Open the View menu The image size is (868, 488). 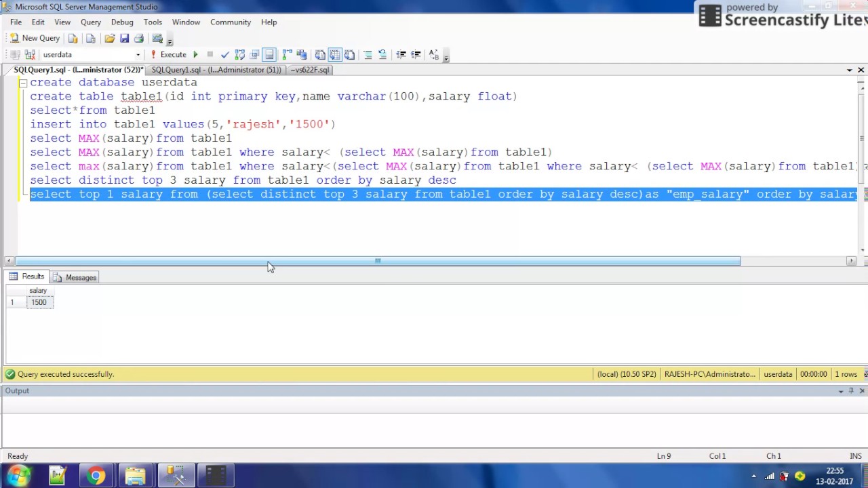tap(62, 22)
